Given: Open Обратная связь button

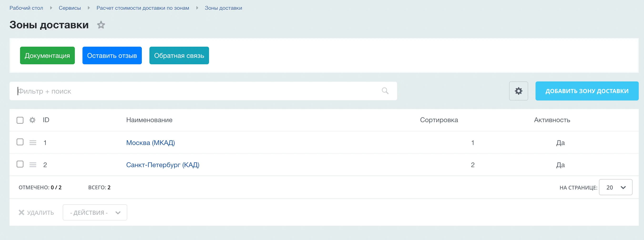Looking at the screenshot, I should pos(179,55).
